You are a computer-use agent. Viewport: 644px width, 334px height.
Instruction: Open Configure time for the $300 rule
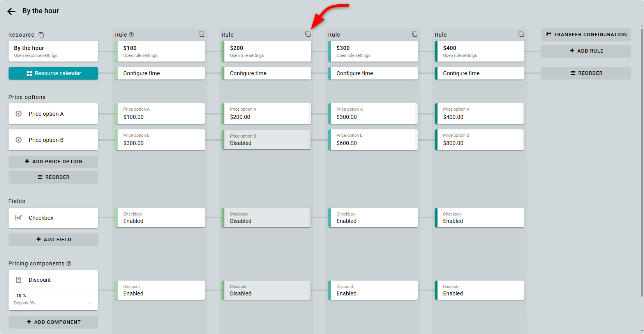coord(373,73)
